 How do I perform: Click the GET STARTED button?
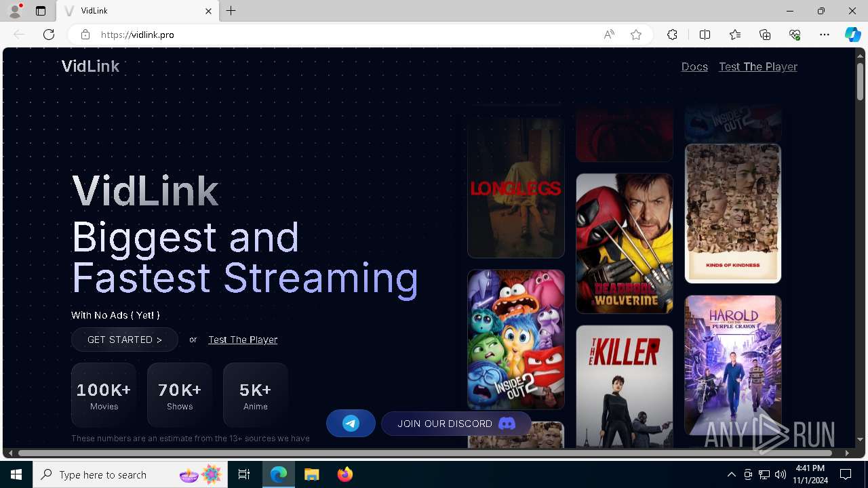point(125,340)
